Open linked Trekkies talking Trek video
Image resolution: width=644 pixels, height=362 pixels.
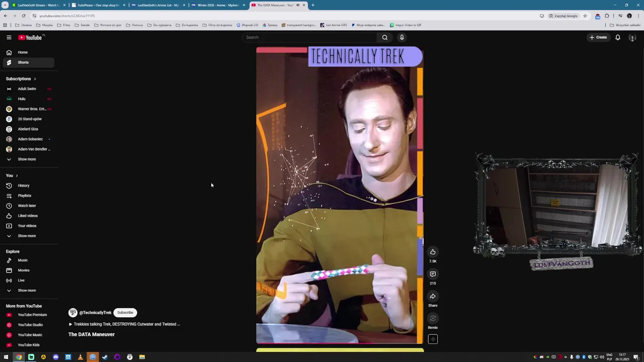coord(124,324)
